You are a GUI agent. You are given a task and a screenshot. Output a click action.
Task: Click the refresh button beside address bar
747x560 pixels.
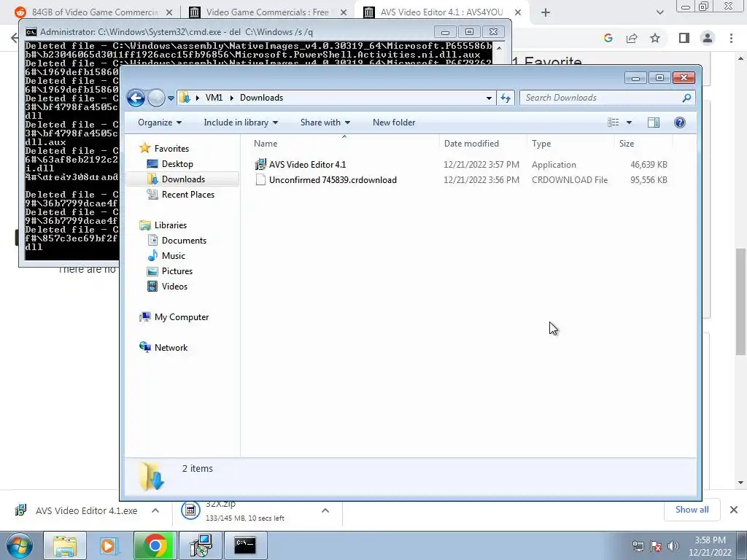pos(506,98)
